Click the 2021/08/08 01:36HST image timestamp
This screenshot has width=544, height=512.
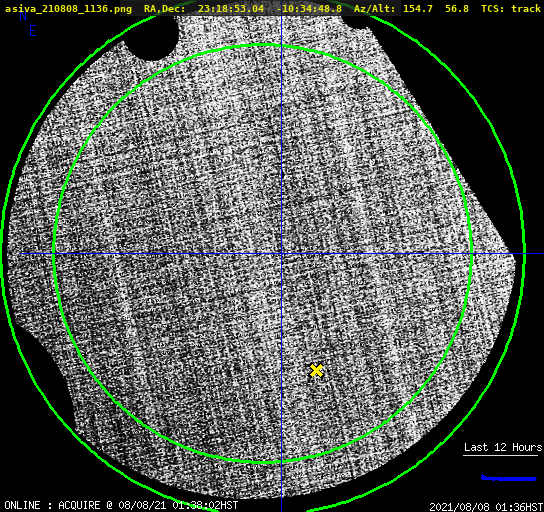(486, 507)
